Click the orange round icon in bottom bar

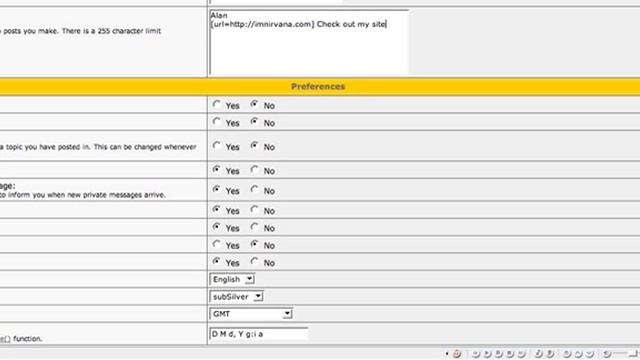457,353
